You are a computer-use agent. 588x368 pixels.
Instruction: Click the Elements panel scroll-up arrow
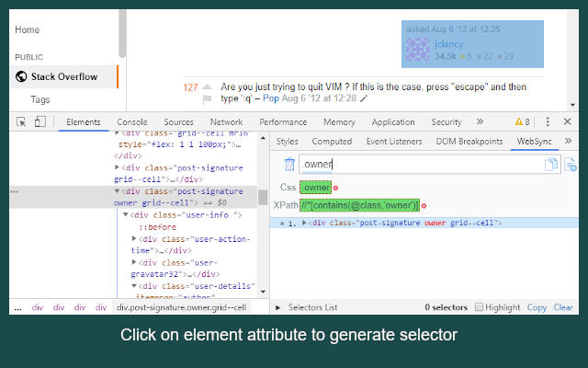[x=263, y=138]
